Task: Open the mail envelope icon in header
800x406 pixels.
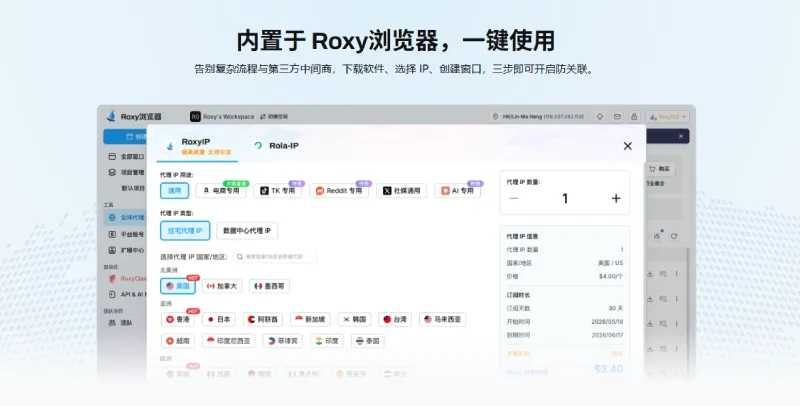Action: (617, 116)
